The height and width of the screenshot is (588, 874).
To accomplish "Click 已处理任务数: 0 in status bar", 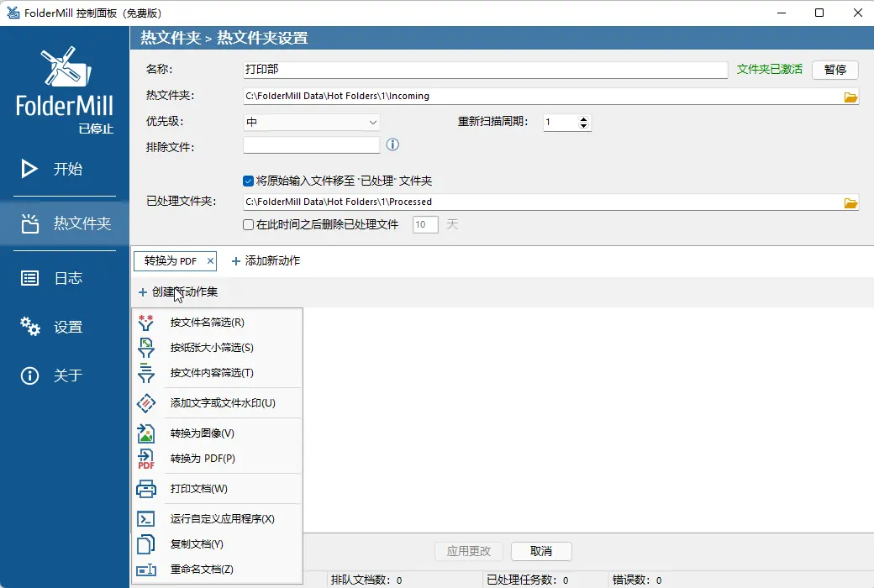I will pyautogui.click(x=527, y=580).
